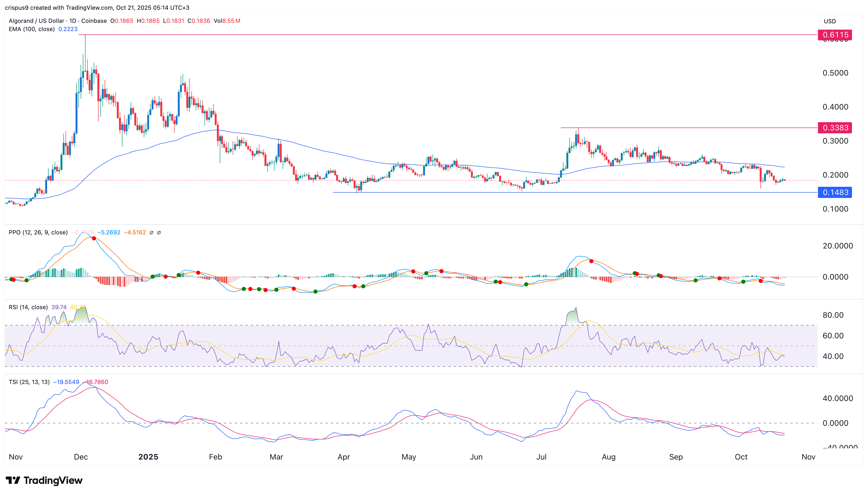
Task: Click the Algorand / US Dollar symbol title
Action: point(36,21)
